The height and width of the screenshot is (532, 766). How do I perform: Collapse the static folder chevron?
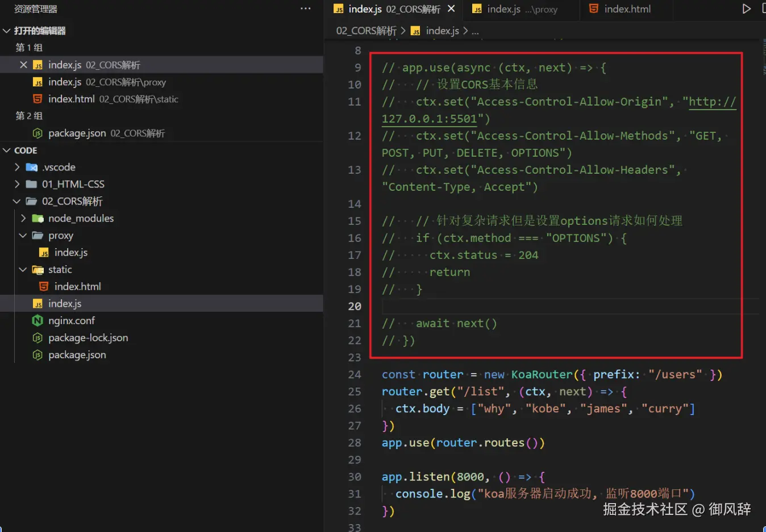(23, 270)
